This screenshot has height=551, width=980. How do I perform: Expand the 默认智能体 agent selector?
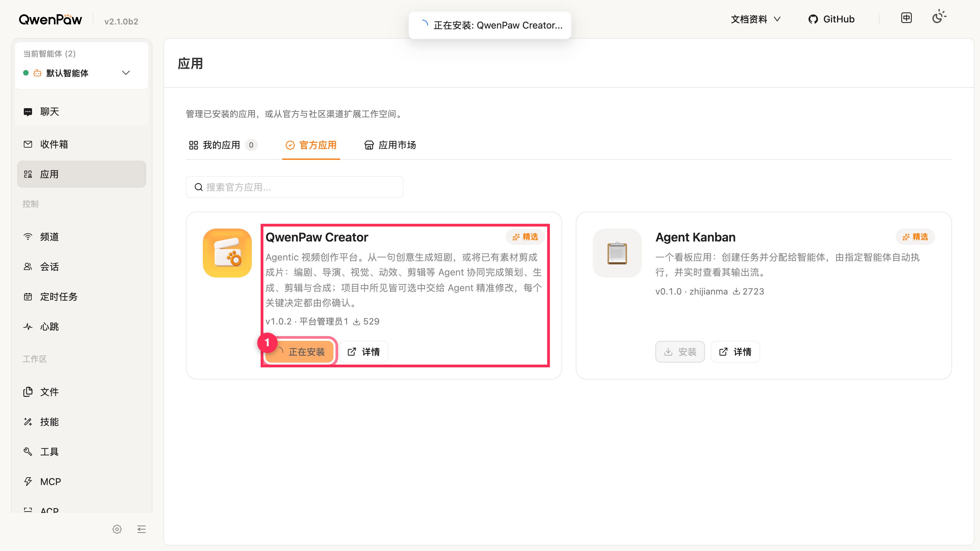[81, 73]
